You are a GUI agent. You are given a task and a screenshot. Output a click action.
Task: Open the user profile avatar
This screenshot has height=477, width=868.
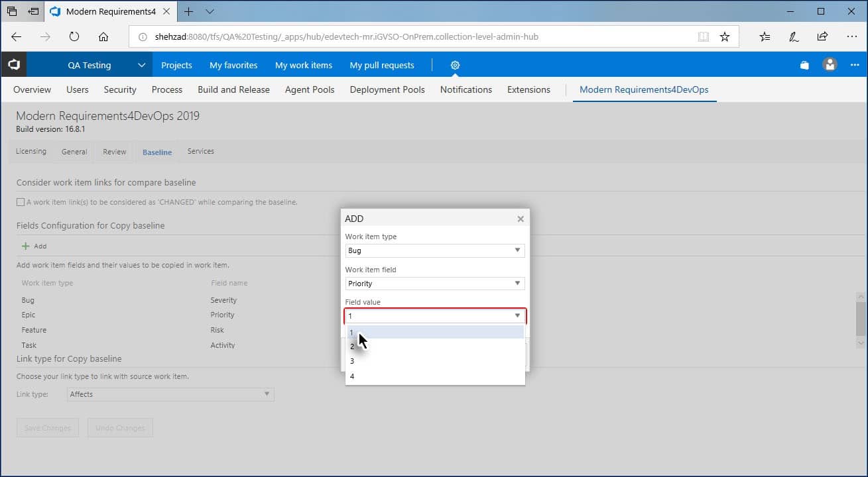830,65
